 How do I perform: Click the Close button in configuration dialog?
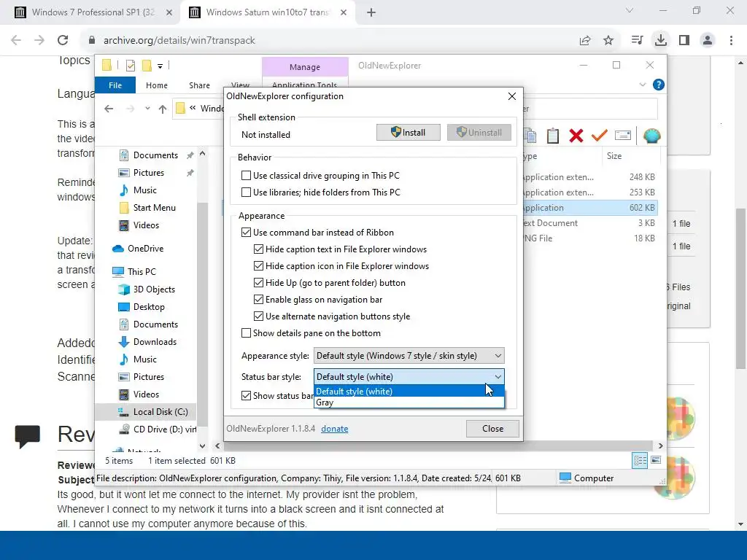pyautogui.click(x=492, y=429)
